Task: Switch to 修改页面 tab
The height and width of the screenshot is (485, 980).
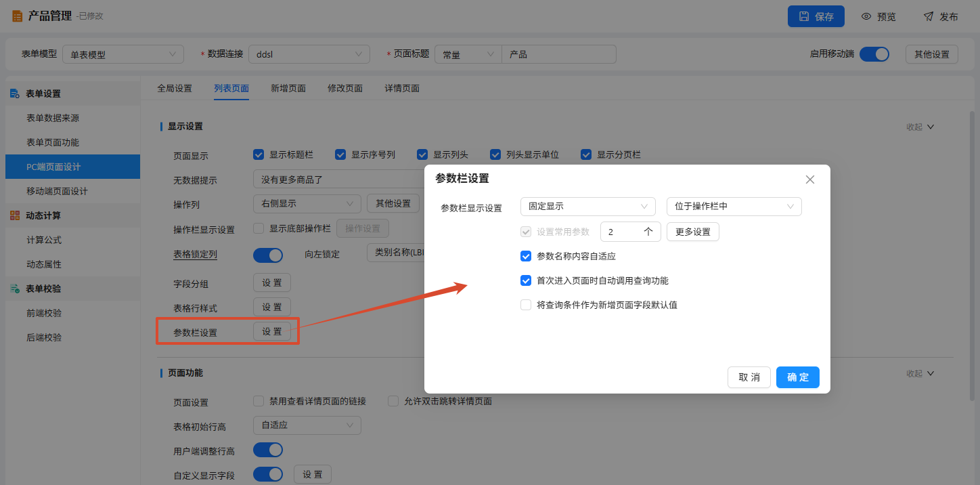Action: click(x=345, y=88)
